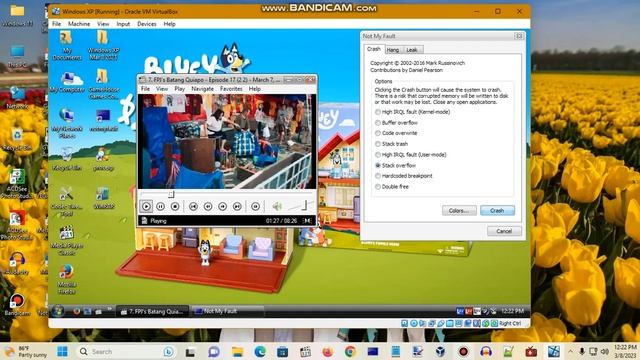
Task: Open Bandicam shortcut on Windows desktop
Action: [17, 305]
